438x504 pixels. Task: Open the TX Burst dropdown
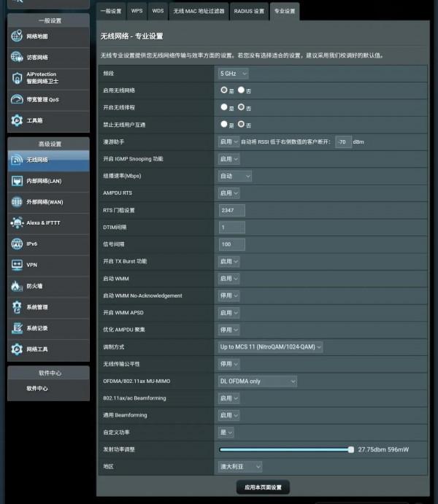(228, 261)
